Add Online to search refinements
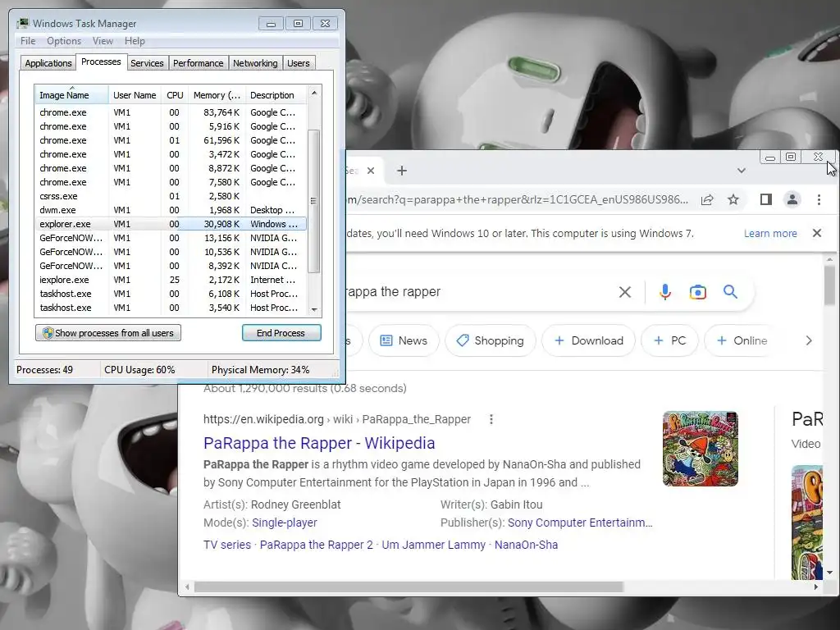 coord(742,340)
